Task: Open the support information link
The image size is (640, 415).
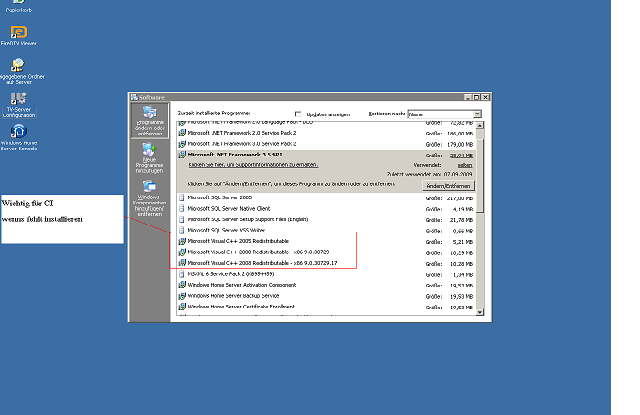Action: [253, 165]
